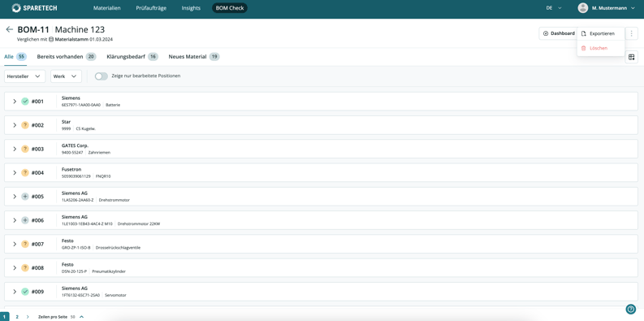Click the 'Batterie' description text
Image resolution: width=644 pixels, height=321 pixels.
[113, 105]
